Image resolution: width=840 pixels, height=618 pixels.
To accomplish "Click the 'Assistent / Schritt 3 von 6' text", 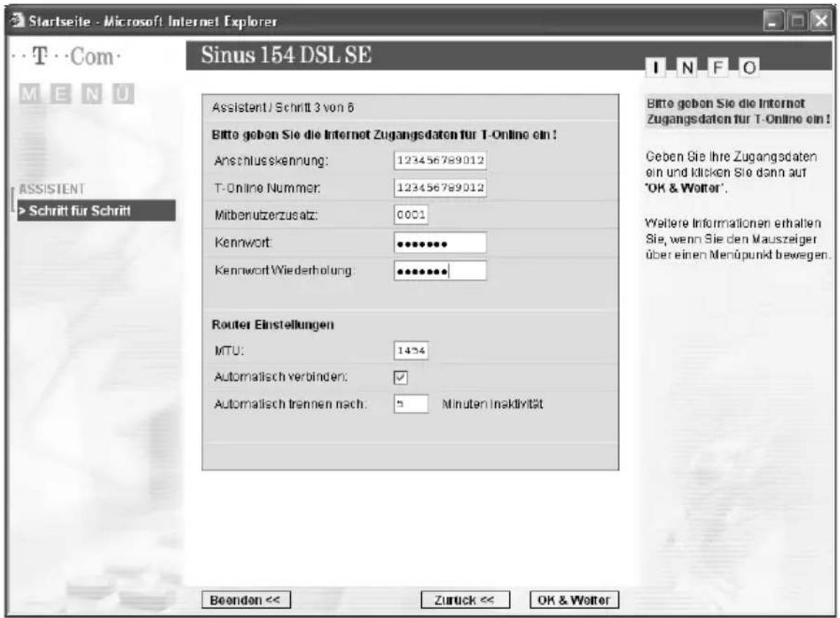I will (283, 107).
